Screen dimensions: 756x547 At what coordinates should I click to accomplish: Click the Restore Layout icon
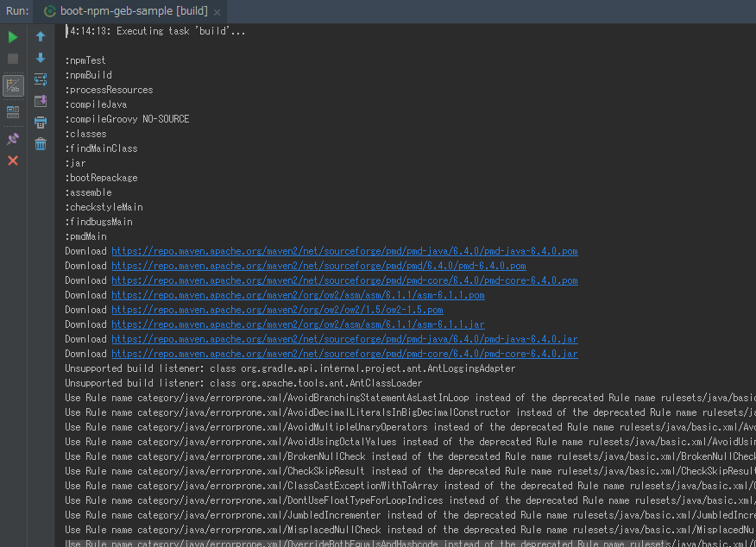click(13, 112)
